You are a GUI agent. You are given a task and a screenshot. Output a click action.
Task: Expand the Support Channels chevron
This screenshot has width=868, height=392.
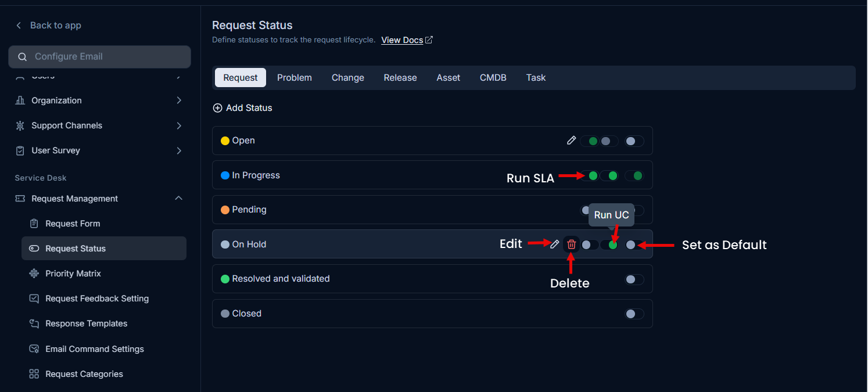click(179, 125)
